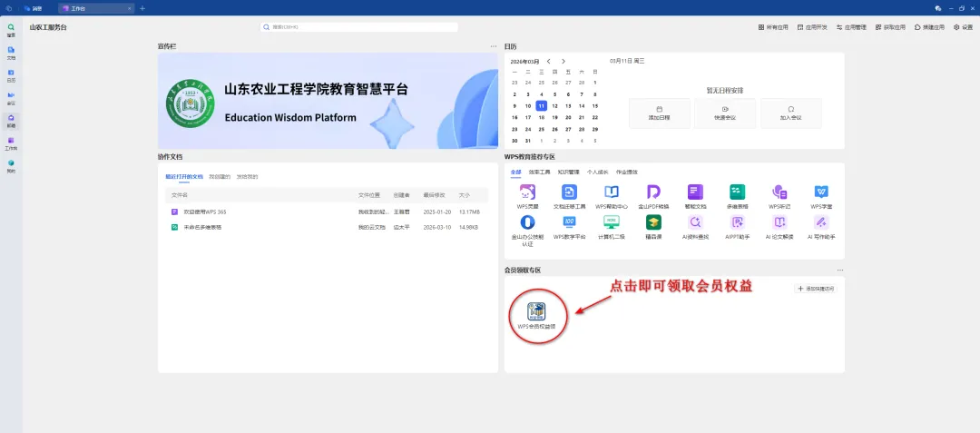Open the bottom icon in left sidebar

[11, 165]
